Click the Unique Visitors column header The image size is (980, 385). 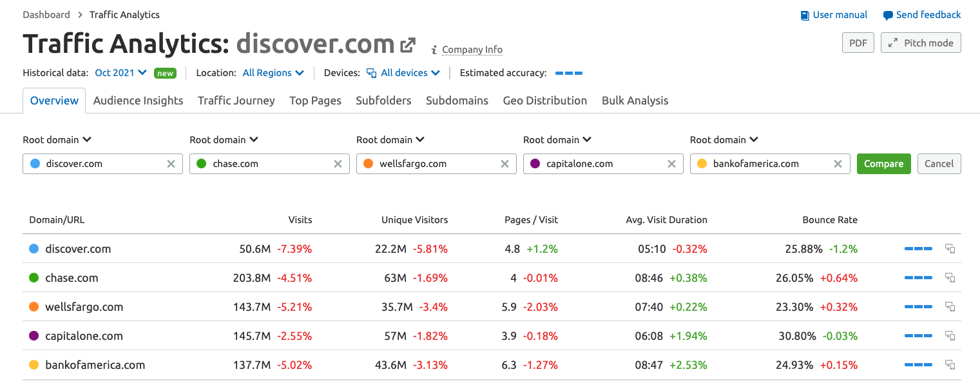pyautogui.click(x=414, y=220)
